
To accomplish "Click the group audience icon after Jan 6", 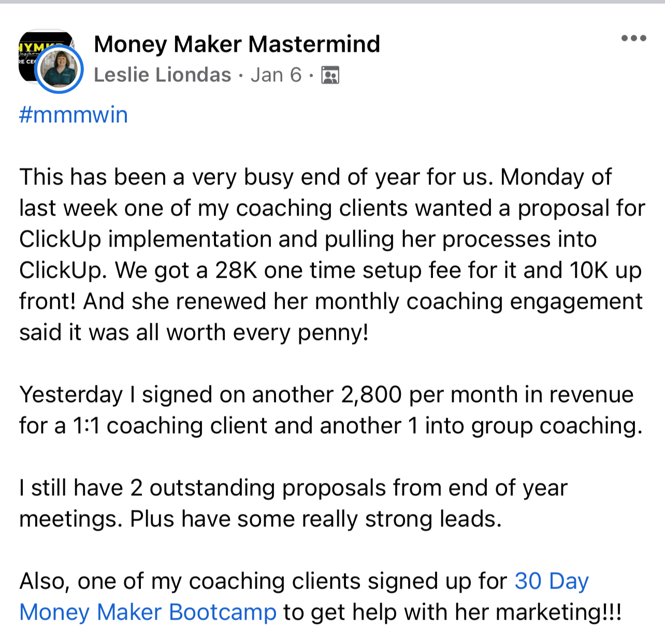I will (x=330, y=75).
